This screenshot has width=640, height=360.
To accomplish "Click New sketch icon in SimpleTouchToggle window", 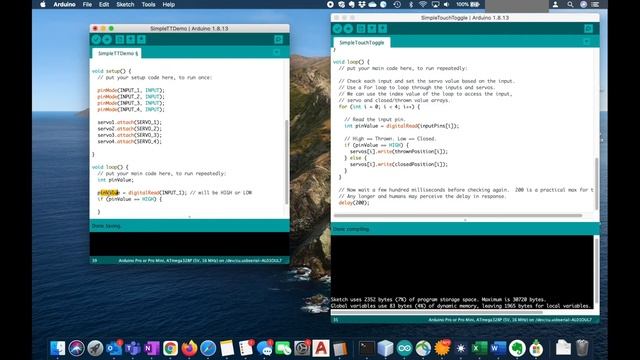I will coord(361,29).
